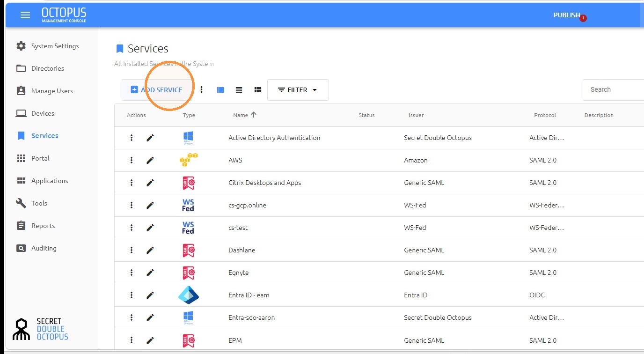
Task: Click the Entra ID diamond logo icon
Action: tap(189, 295)
